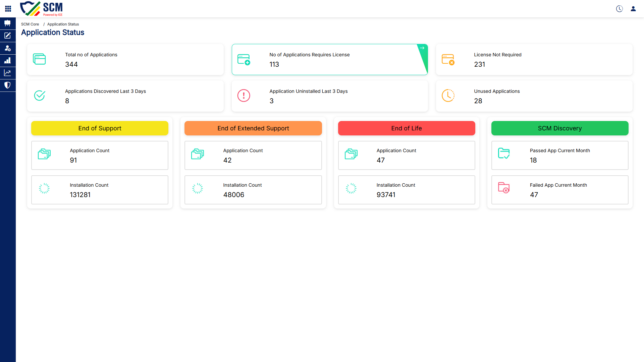Click Application Status breadcrumb
The height and width of the screenshot is (362, 644).
[x=63, y=24]
